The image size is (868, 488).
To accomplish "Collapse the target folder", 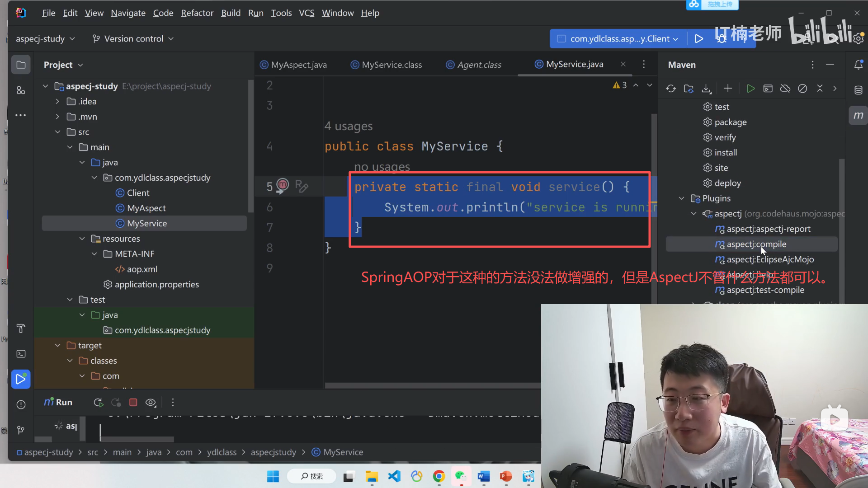I will pos(57,345).
